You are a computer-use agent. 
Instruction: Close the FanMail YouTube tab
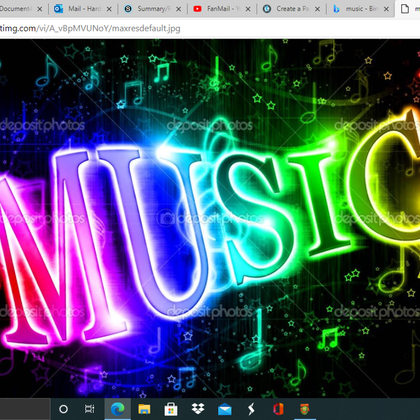tap(248, 9)
